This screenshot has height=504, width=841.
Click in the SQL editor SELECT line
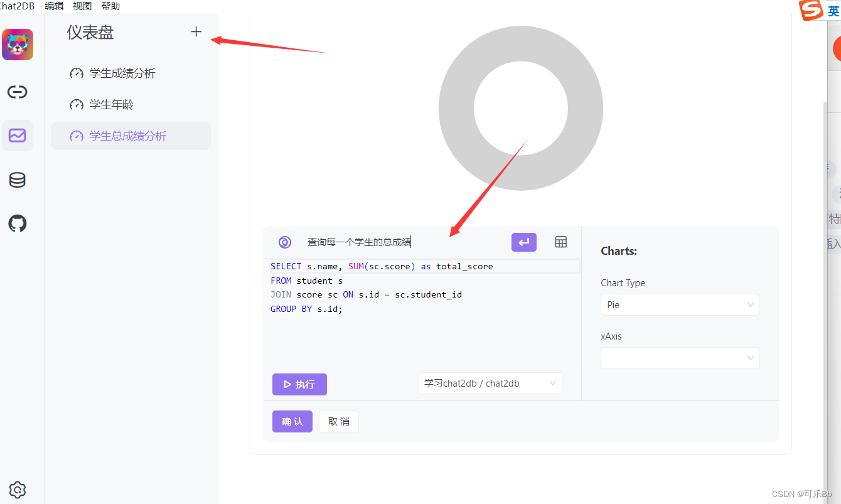coord(425,267)
